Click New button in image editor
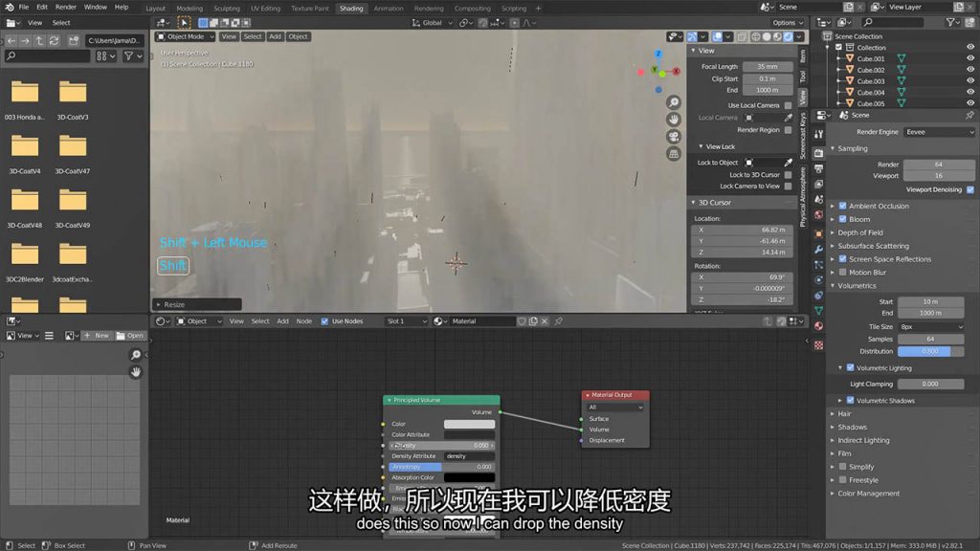This screenshot has width=980, height=551. [97, 336]
